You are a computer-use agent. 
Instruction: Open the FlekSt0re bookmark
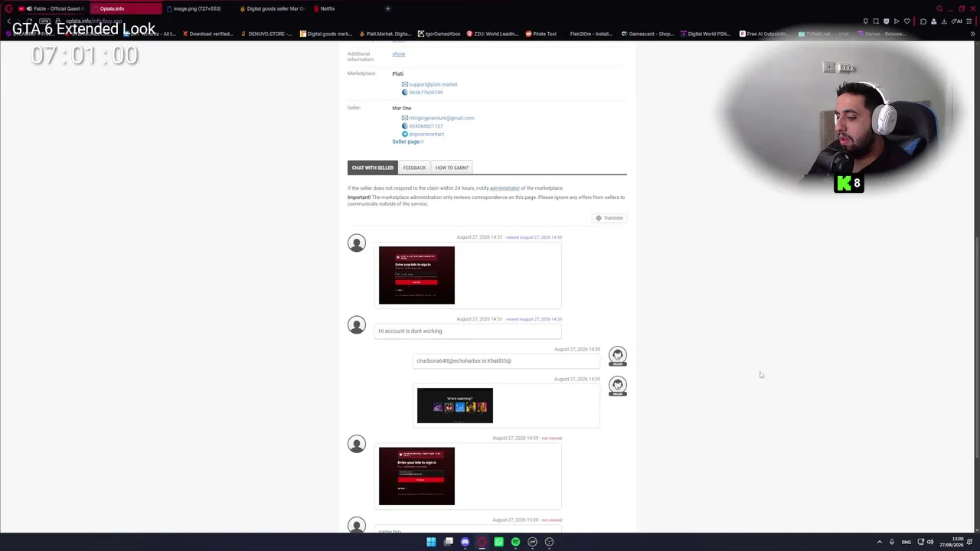coord(588,34)
